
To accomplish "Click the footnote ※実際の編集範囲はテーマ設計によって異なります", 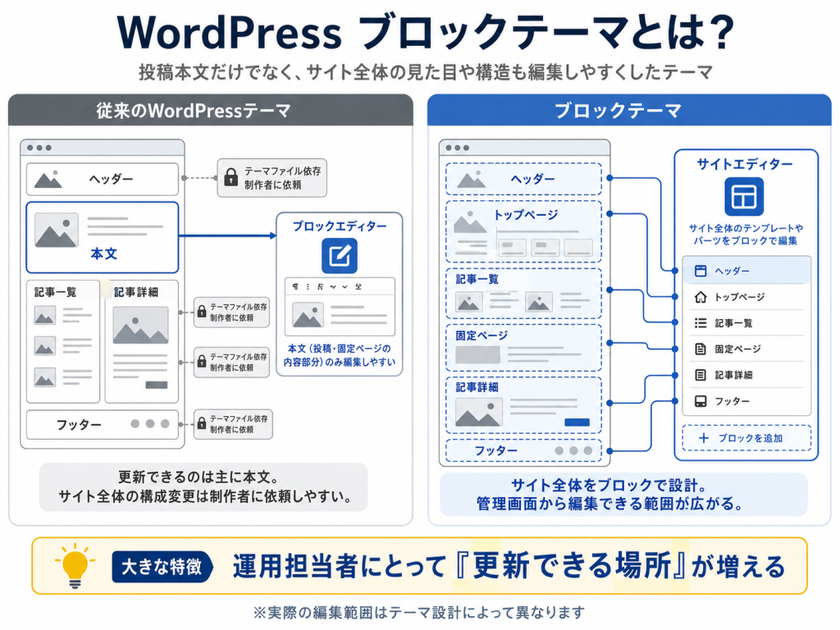I will pyautogui.click(x=418, y=612).
